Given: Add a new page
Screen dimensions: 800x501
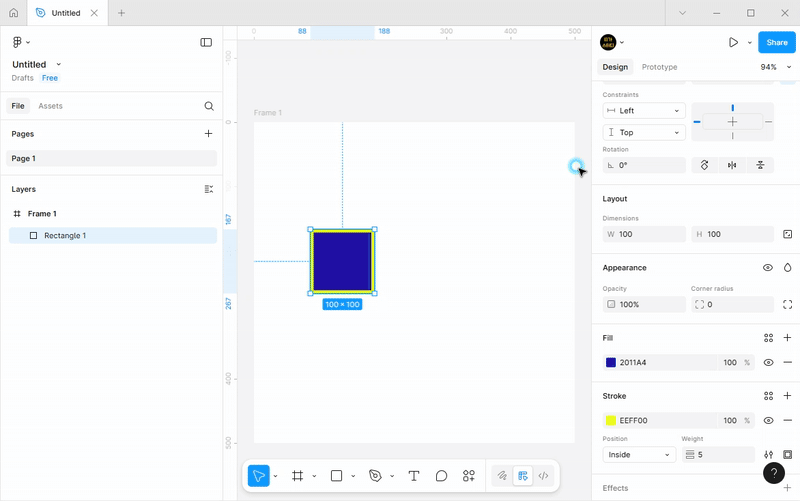Looking at the screenshot, I should tap(208, 134).
